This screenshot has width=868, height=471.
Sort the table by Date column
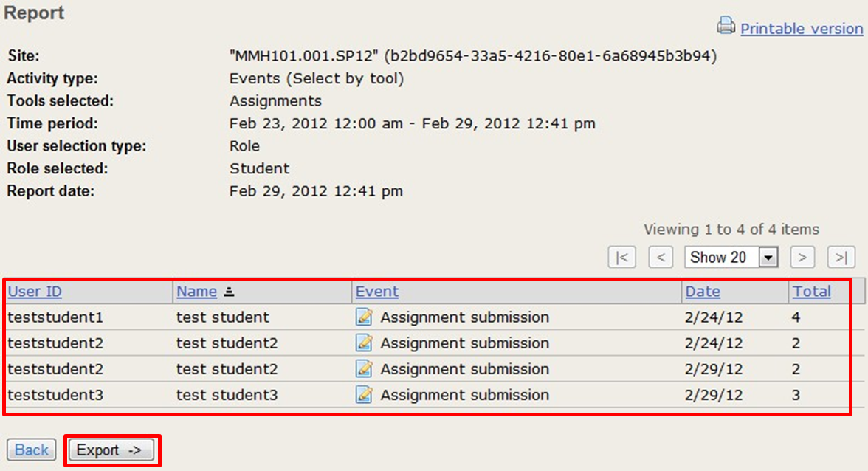[x=703, y=292]
